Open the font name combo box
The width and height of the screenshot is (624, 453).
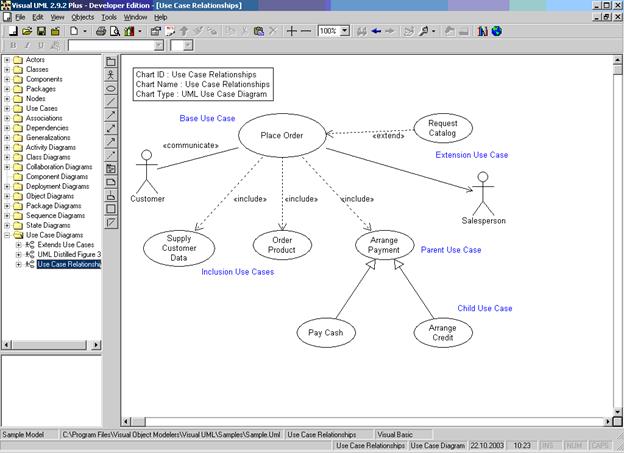[x=160, y=46]
